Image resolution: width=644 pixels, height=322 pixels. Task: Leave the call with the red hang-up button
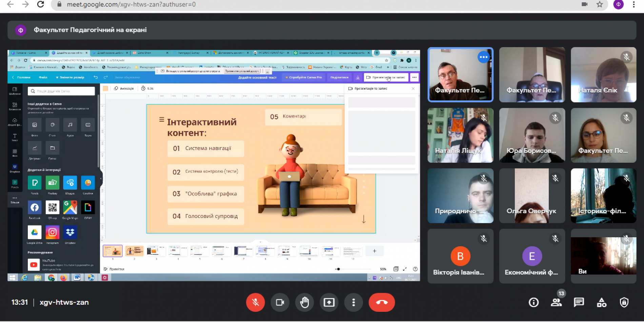click(x=382, y=302)
